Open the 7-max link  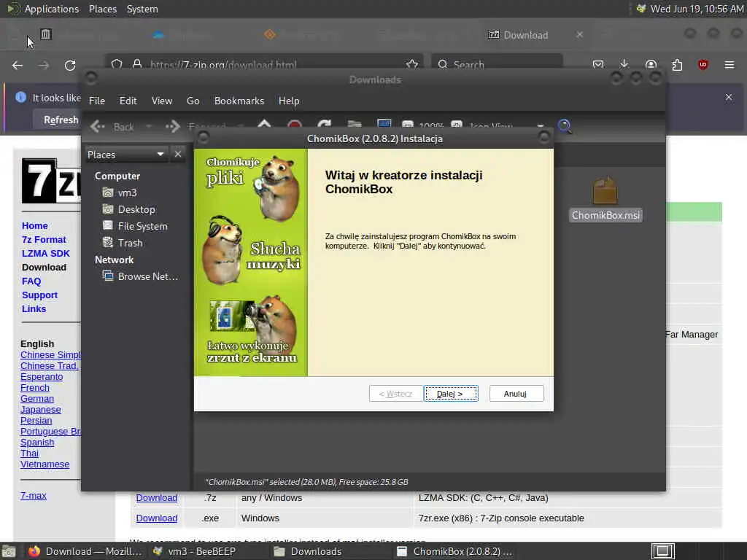34,495
